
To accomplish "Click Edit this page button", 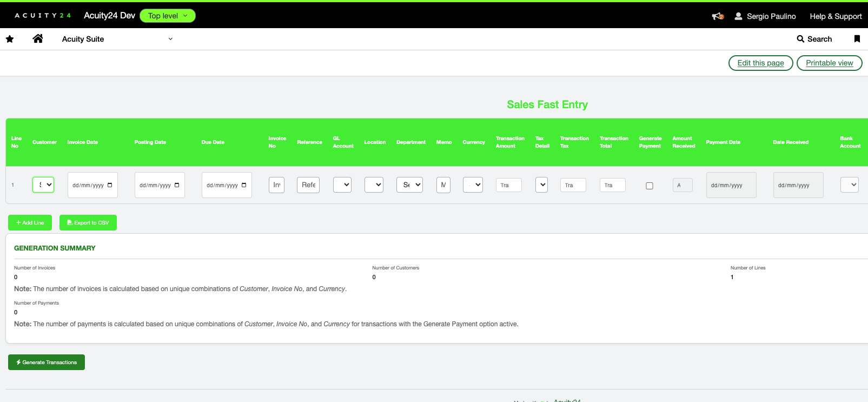I will [761, 63].
